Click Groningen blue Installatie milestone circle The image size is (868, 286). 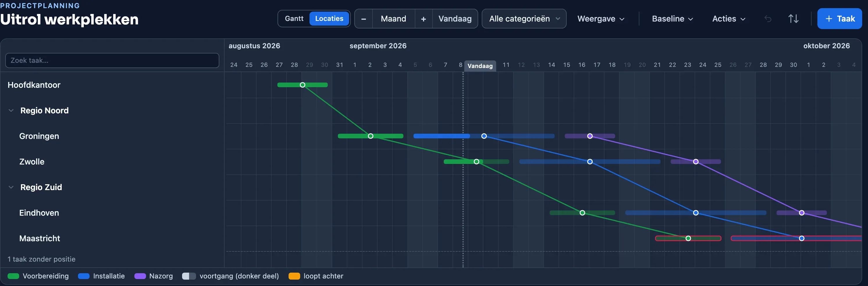click(x=484, y=136)
